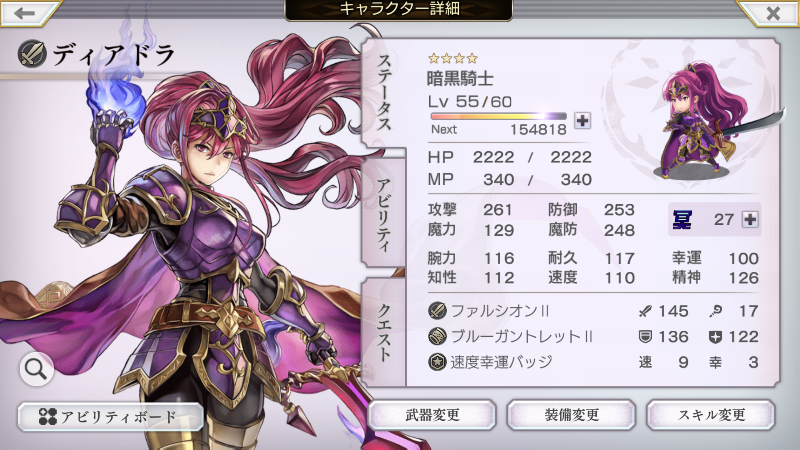Select the sword weapon-type icon beside ディアドラ

32,54
